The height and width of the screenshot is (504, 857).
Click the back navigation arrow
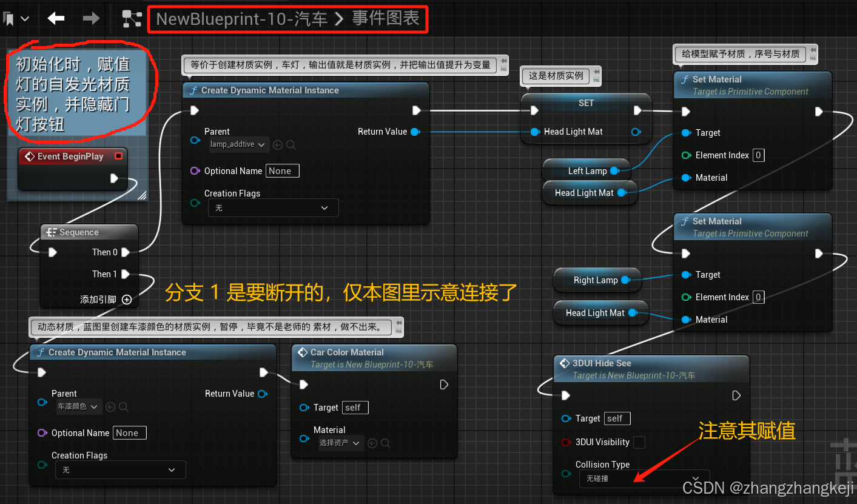(56, 18)
